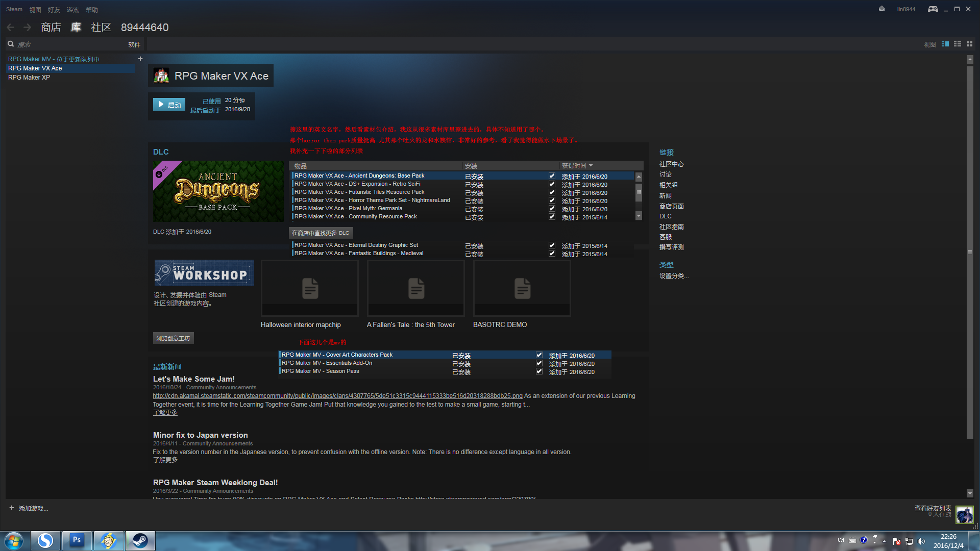Toggle Horror Theme Park Set checkbox
980x551 pixels.
pos(552,201)
